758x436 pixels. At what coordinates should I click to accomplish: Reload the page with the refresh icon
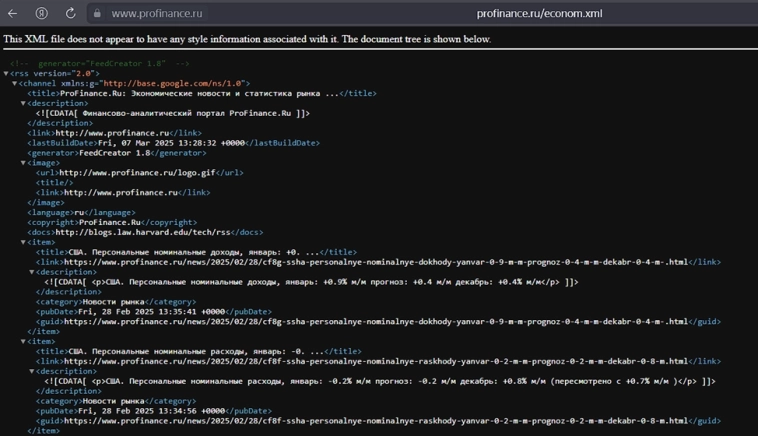(71, 14)
